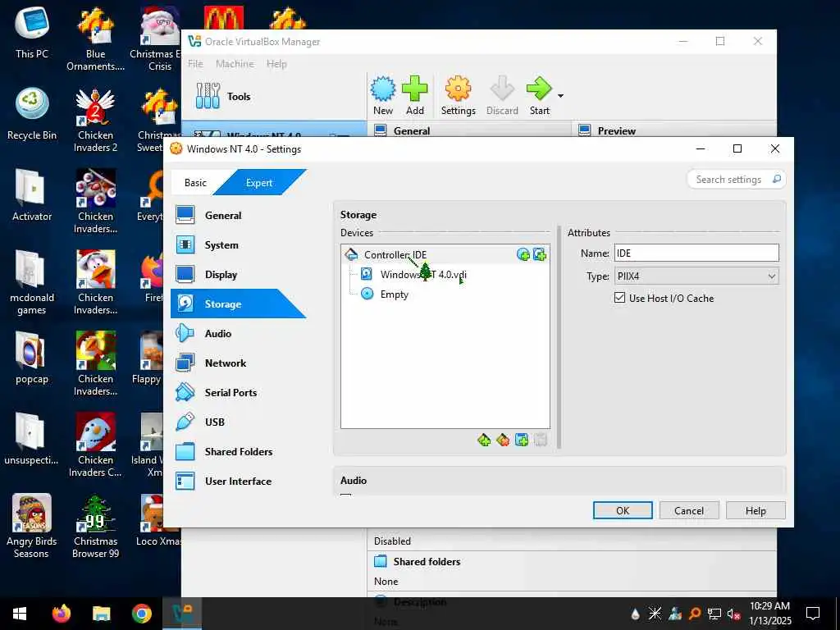The height and width of the screenshot is (630, 840).
Task: Open Machine menu in VirtualBox Manager
Action: [x=235, y=64]
